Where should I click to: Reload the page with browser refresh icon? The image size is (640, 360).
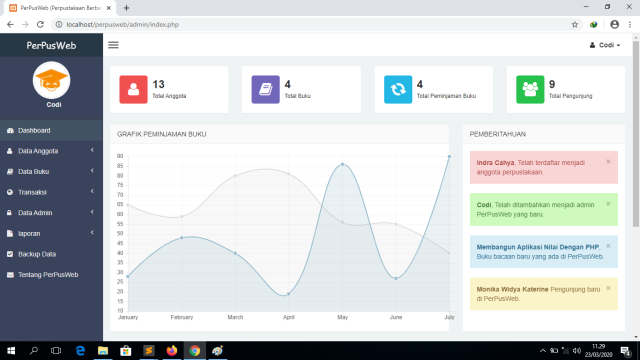click(x=40, y=24)
